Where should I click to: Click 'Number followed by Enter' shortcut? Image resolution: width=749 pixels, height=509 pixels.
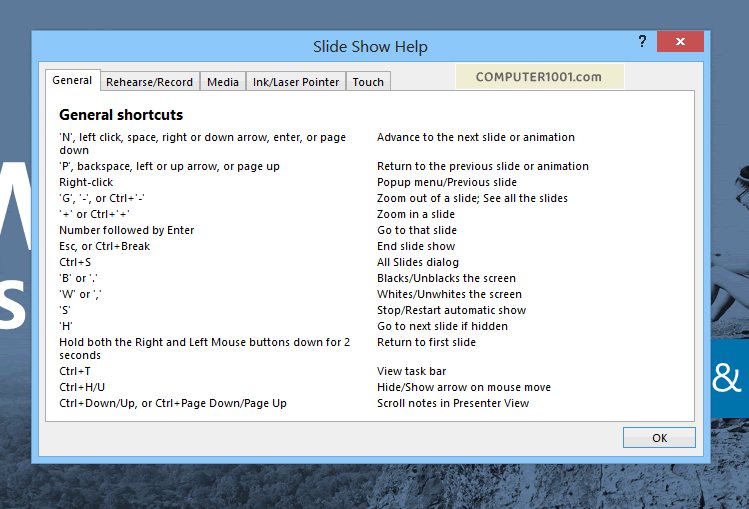coord(127,230)
